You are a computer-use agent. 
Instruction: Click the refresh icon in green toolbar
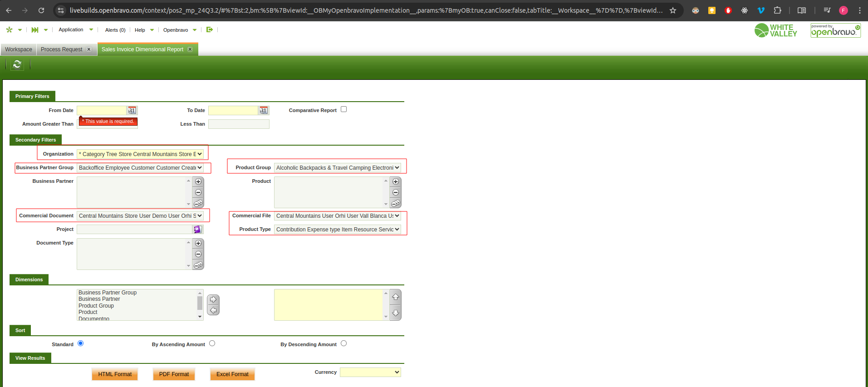(x=17, y=64)
